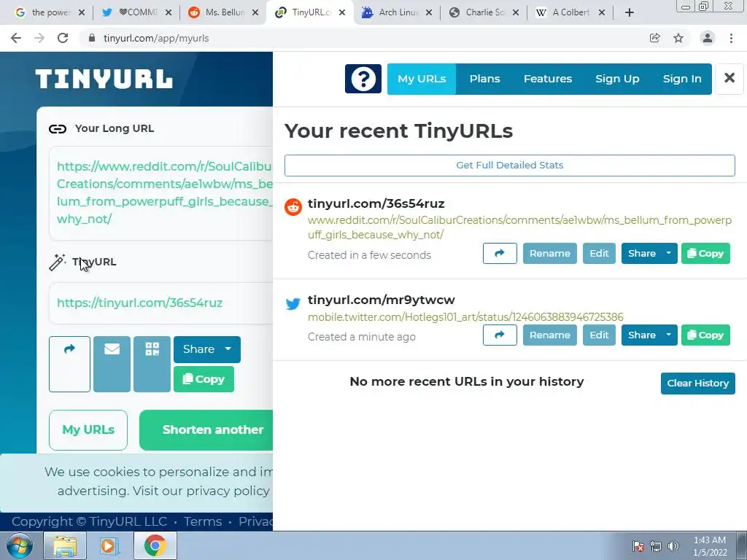Copy the tinyurl.com/36s54ruz link
Screen dimensions: 747x560
click(x=705, y=253)
